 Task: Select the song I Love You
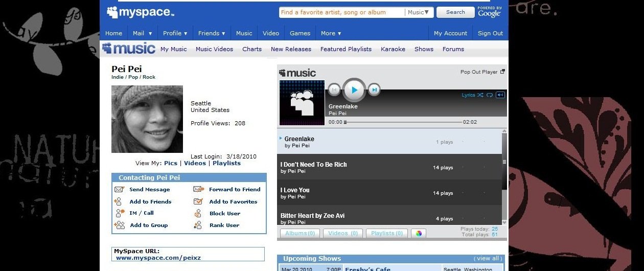coord(389,193)
